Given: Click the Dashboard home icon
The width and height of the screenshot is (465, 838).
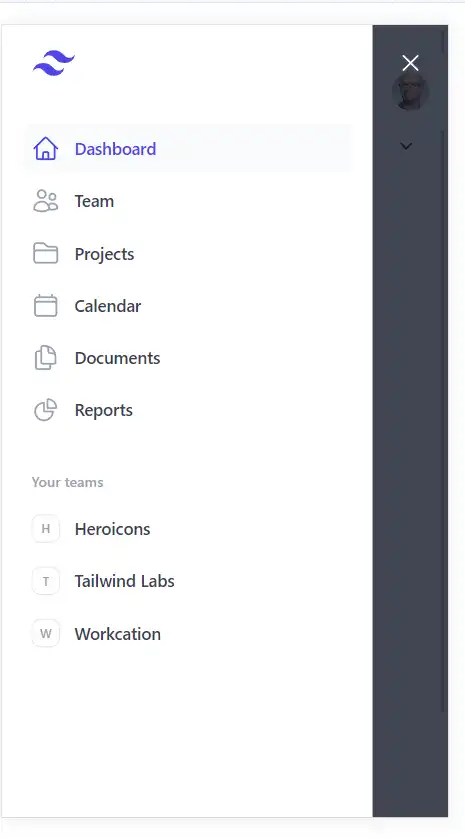Looking at the screenshot, I should [x=45, y=149].
